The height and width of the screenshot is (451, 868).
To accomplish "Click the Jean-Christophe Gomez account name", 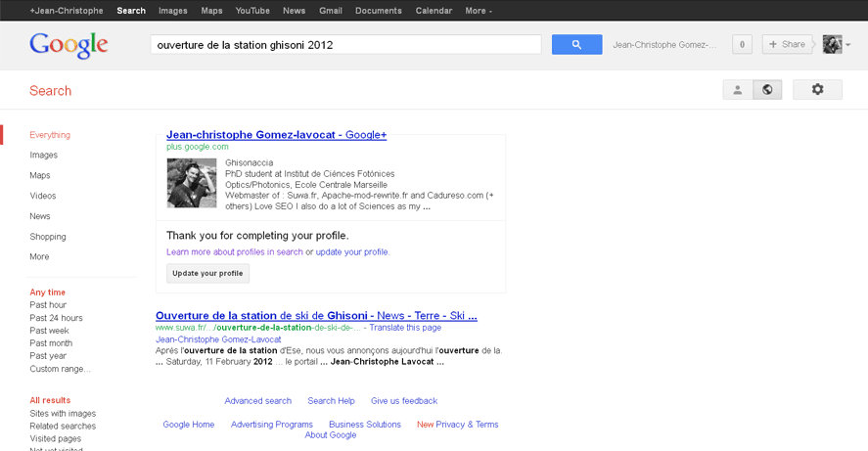I will click(x=664, y=45).
